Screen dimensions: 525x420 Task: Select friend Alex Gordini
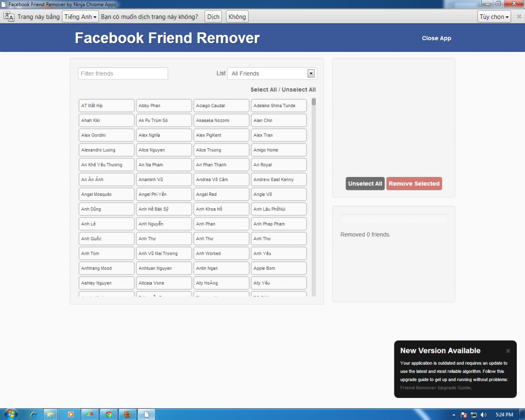[107, 135]
